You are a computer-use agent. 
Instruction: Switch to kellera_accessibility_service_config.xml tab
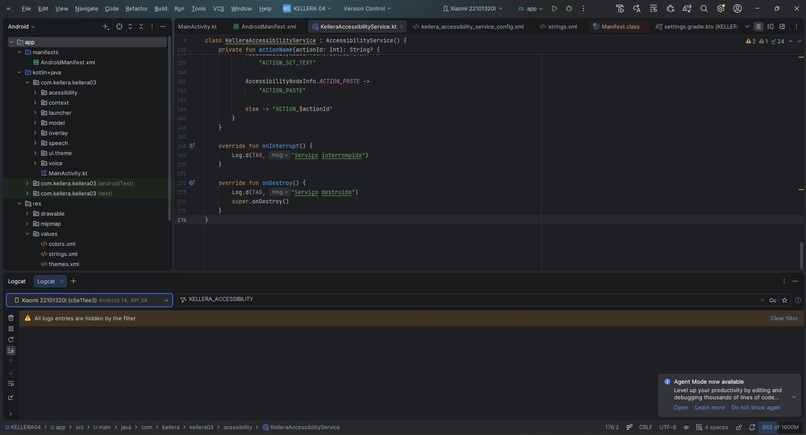[468, 27]
